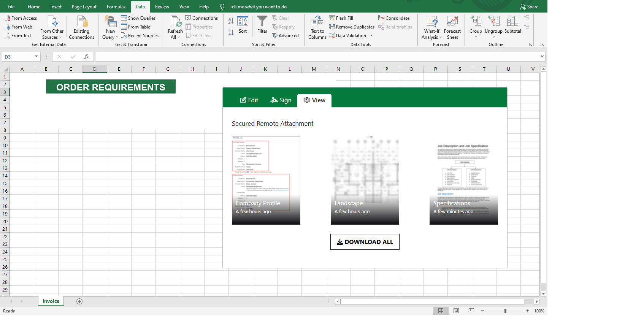Click the DOWNLOAD ALL button

tap(365, 242)
